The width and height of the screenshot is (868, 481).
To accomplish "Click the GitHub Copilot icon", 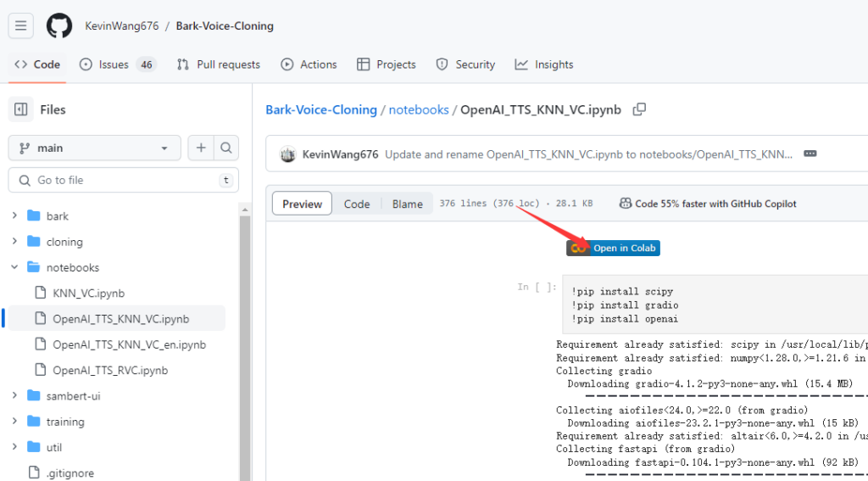I will [x=626, y=204].
